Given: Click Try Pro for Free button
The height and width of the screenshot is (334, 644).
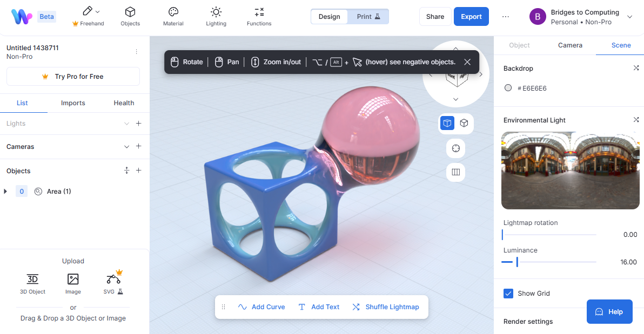Looking at the screenshot, I should 73,77.
